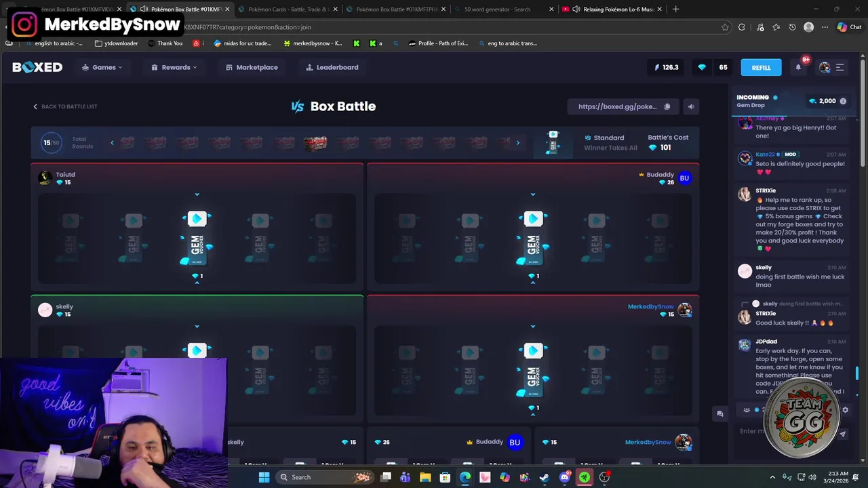Image resolution: width=868 pixels, height=488 pixels.
Task: Open chat settings gear
Action: 845,410
